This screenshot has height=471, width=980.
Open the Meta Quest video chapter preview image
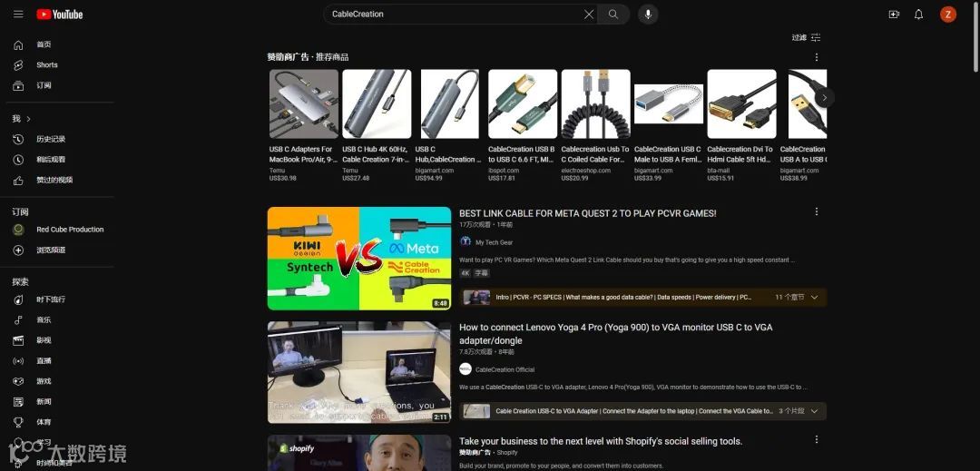click(477, 298)
